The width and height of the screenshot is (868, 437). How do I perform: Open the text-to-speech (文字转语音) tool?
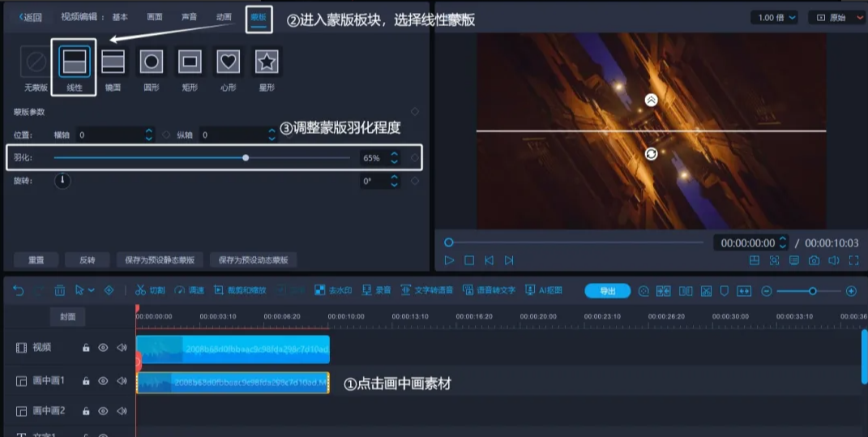(427, 290)
